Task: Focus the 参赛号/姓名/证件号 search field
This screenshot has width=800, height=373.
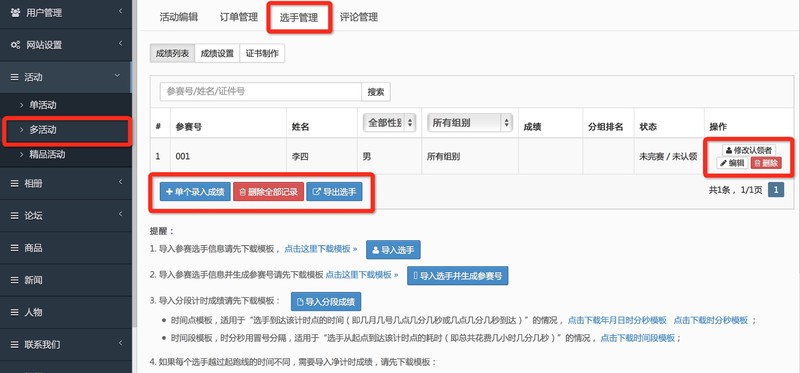Action: coord(261,92)
